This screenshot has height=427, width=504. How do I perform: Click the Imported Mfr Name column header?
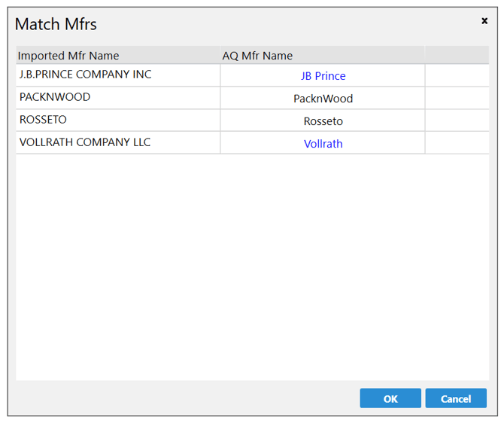click(x=118, y=55)
